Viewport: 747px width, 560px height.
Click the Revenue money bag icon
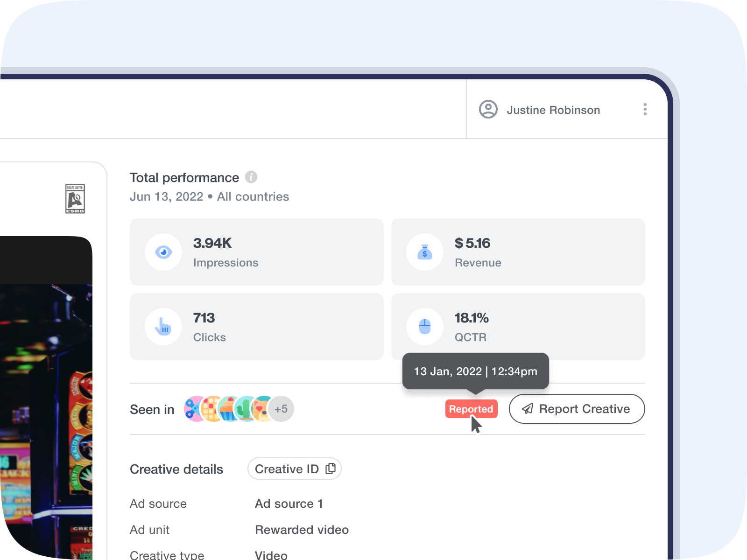pos(425,252)
